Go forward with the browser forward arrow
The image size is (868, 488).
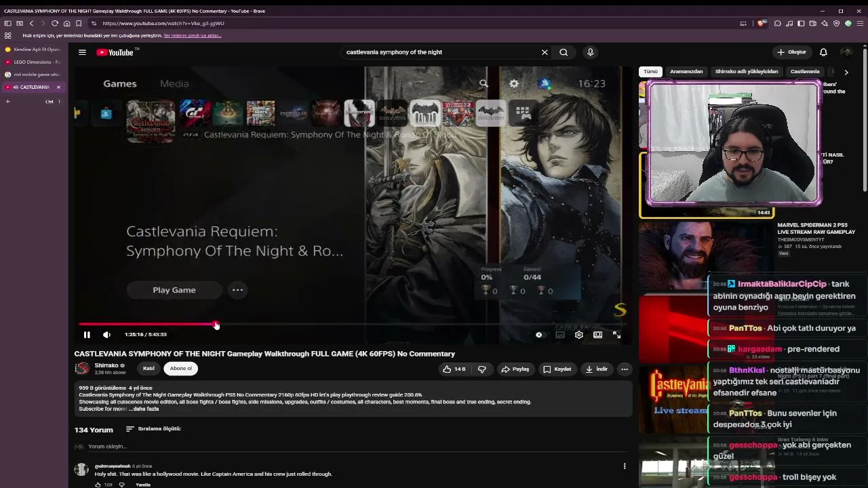43,23
